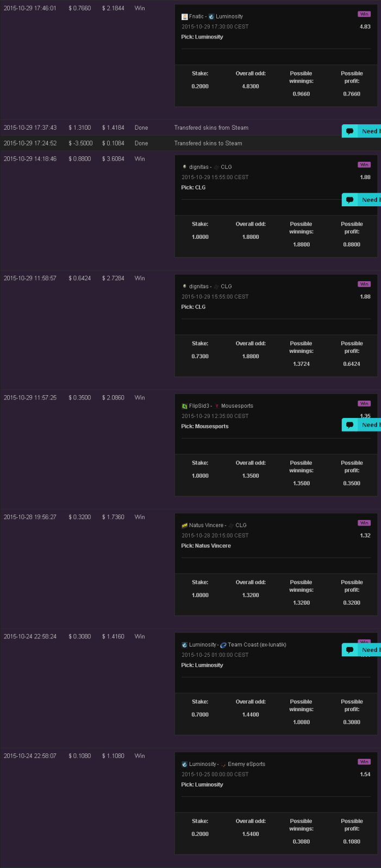Click overall odd value 4.8300
Image resolution: width=381 pixels, height=868 pixels.
[x=251, y=86]
